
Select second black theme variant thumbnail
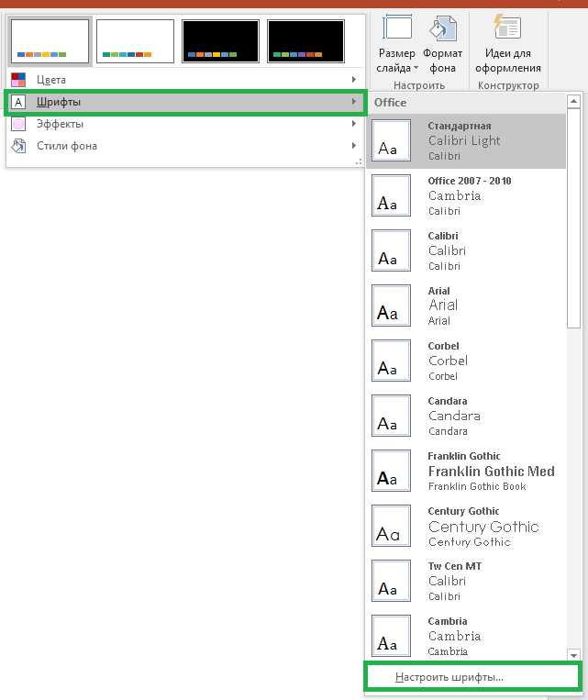point(305,41)
